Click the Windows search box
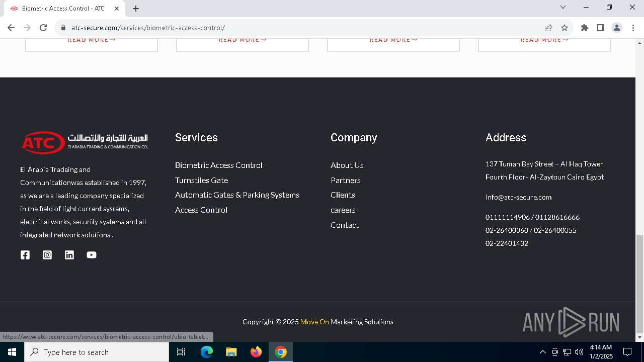 click(97, 352)
